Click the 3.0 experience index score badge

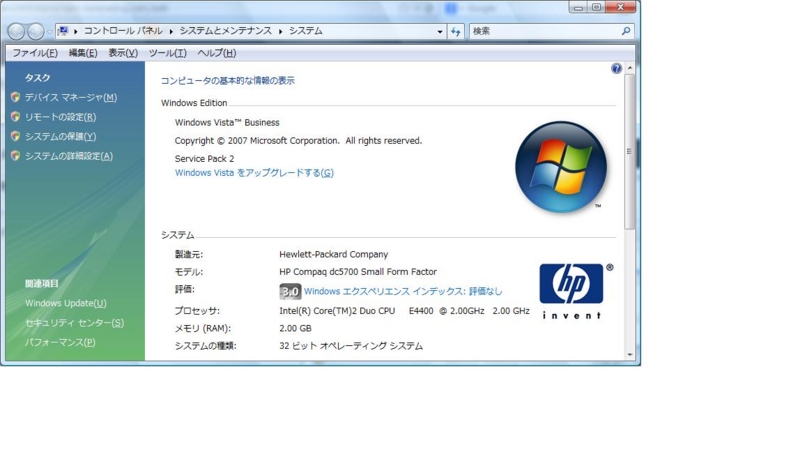tap(290, 291)
